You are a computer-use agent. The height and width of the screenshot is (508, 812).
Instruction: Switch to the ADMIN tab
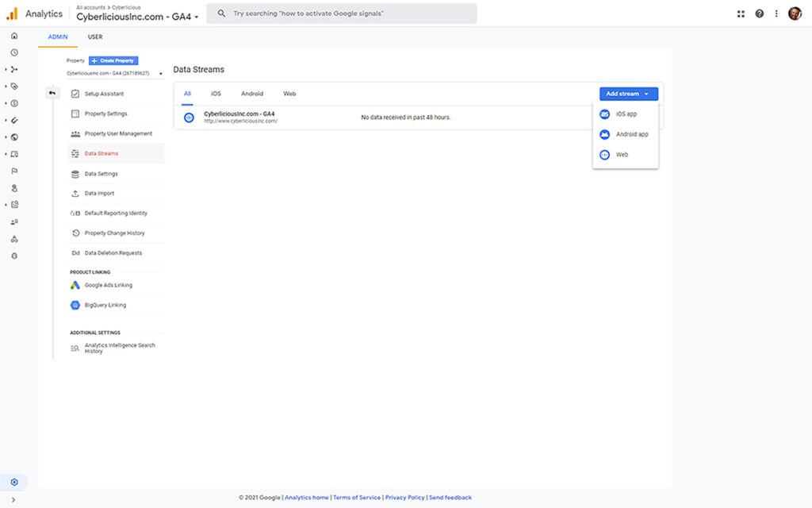(58, 37)
